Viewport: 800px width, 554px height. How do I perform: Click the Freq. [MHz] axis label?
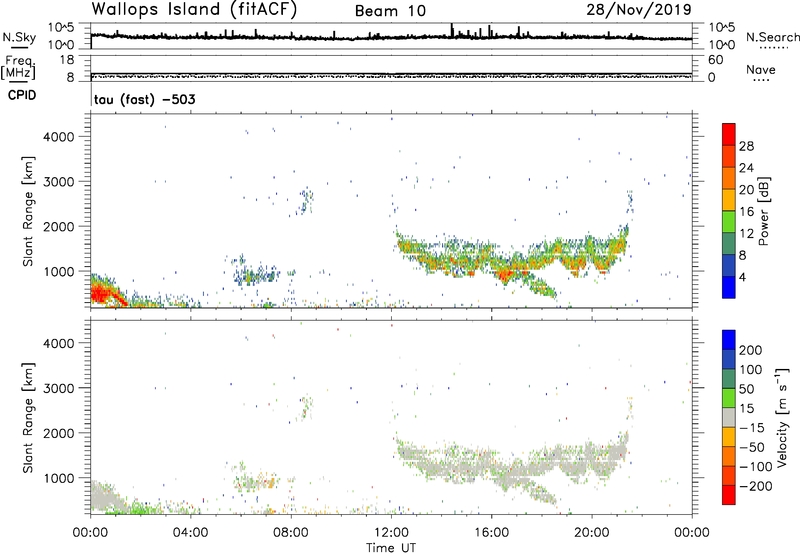click(18, 67)
